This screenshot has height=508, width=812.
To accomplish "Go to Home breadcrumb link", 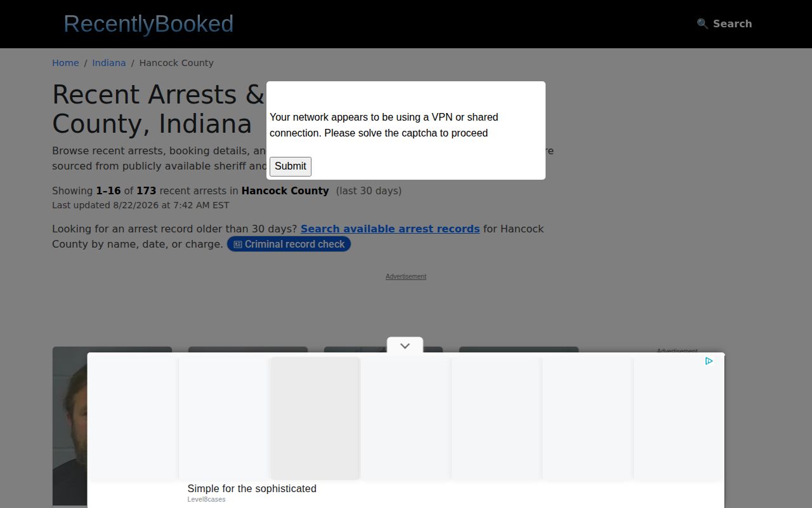I will tap(65, 63).
